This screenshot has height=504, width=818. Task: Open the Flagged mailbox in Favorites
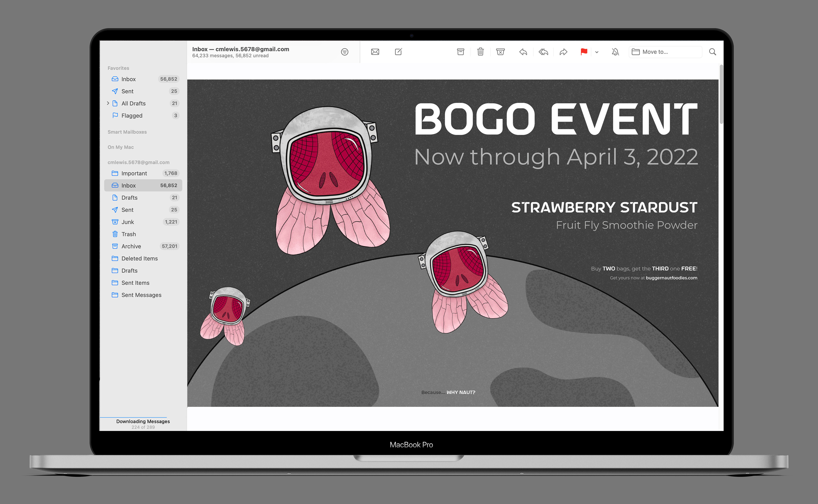click(132, 116)
